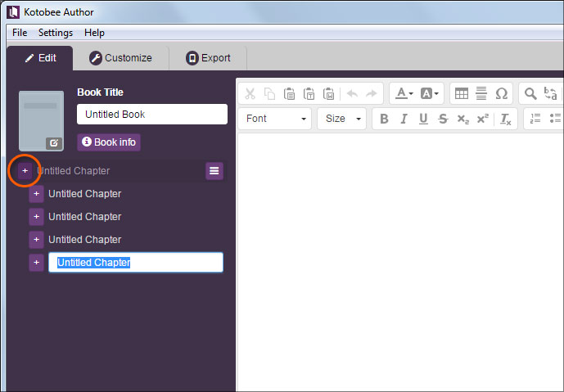Toggle bold formatting
564x392 pixels.
point(384,119)
